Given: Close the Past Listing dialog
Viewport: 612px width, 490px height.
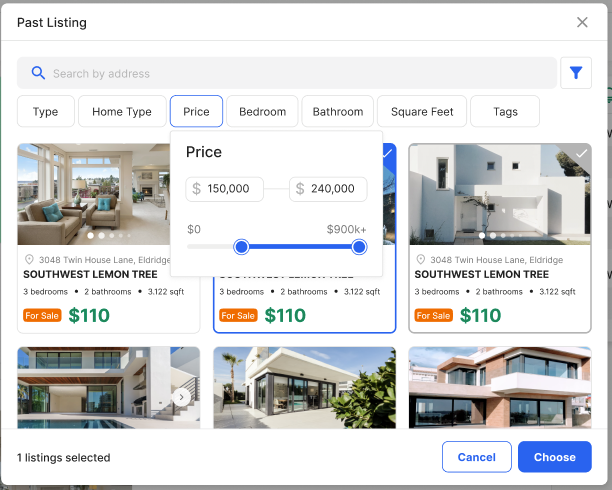Looking at the screenshot, I should pyautogui.click(x=582, y=22).
